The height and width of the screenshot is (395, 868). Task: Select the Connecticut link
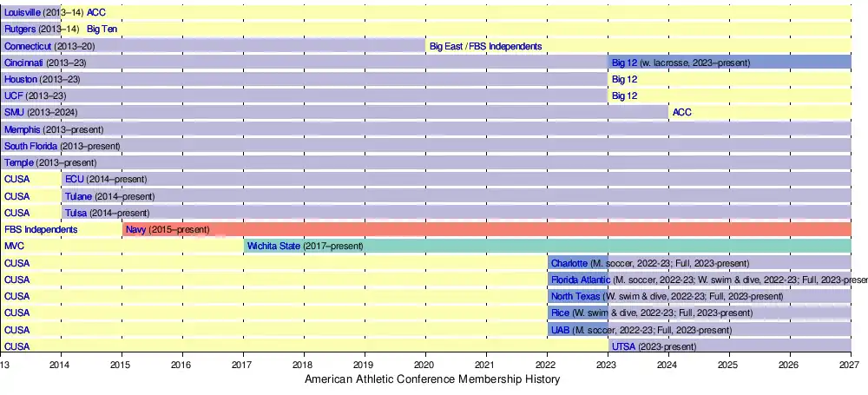[x=28, y=46]
